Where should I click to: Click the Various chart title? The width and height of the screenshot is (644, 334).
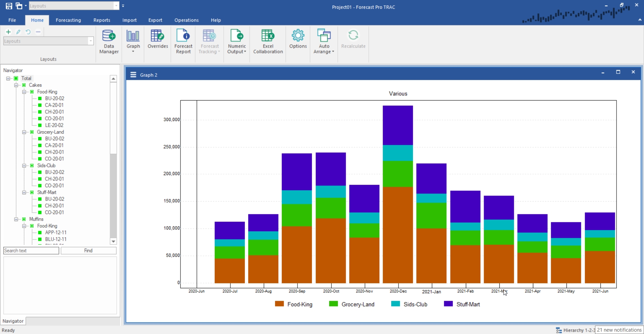tap(398, 94)
